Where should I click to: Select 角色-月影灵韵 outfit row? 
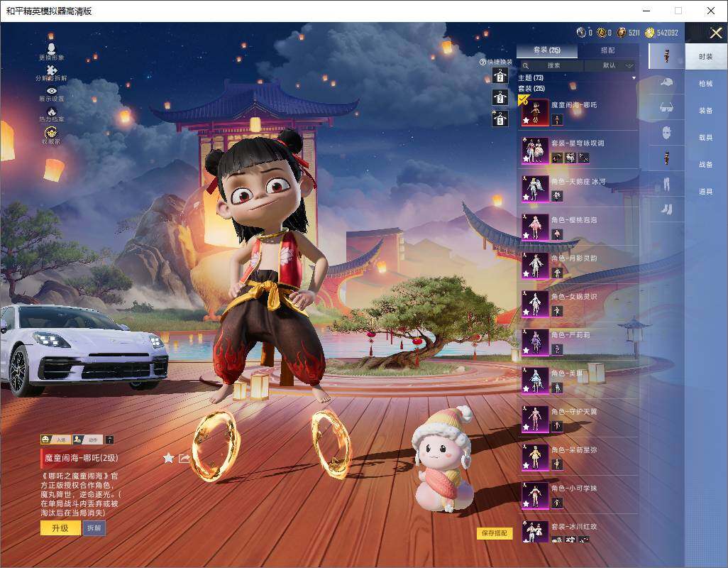tap(578, 266)
